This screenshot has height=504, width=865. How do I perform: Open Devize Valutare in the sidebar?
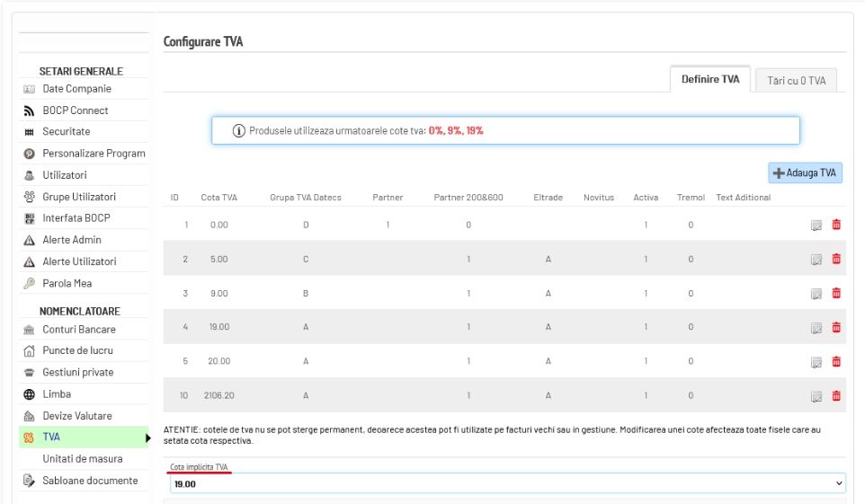tap(77, 416)
